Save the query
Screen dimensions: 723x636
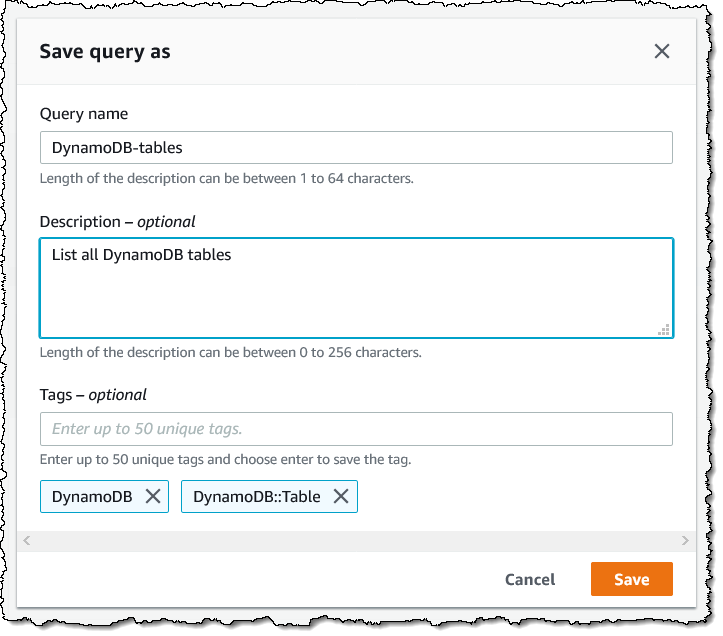pyautogui.click(x=632, y=579)
